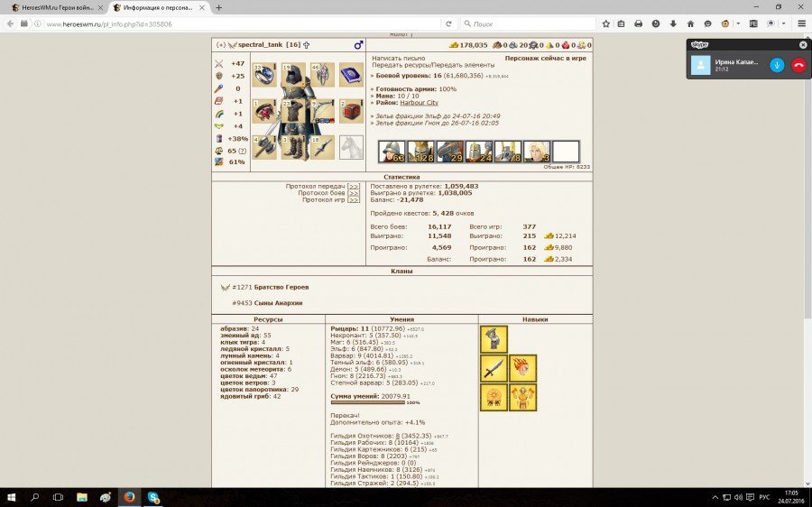Click the dagger item numbered 18
Viewport: 812px width, 507px height.
[322, 148]
